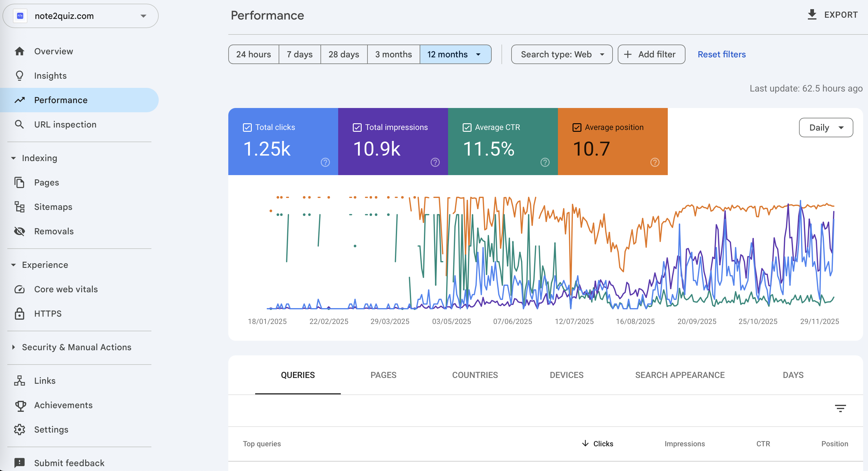
Task: Open the note2quiz.com property dropdown
Action: pyautogui.click(x=80, y=16)
